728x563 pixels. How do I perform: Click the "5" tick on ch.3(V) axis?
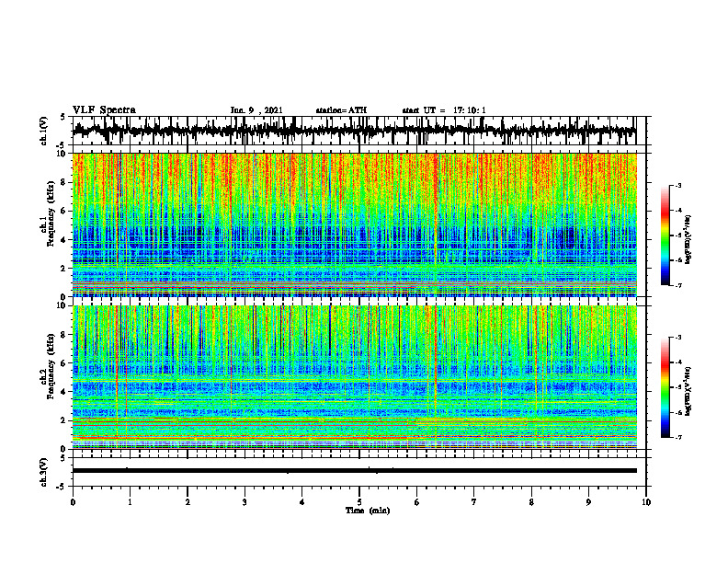(x=63, y=459)
